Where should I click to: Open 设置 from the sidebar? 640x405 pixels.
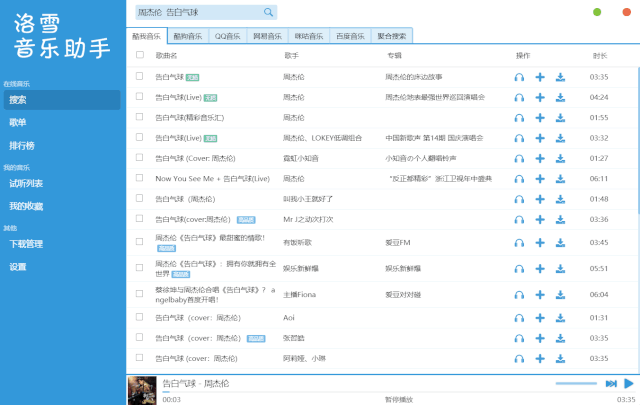click(18, 267)
